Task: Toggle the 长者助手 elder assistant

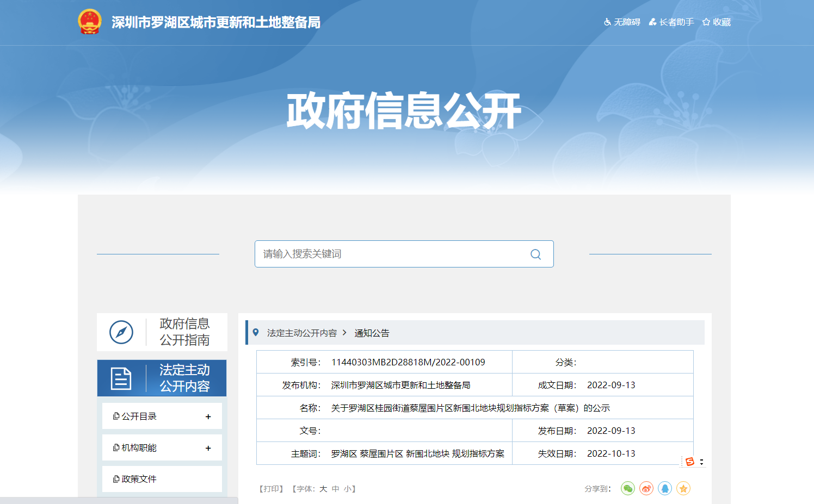Action: 671,22
